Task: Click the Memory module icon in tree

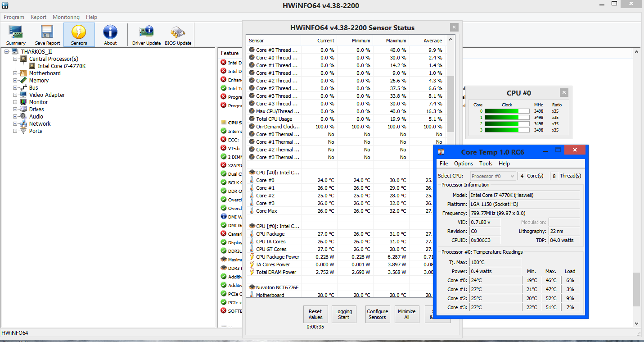Action: tap(23, 80)
